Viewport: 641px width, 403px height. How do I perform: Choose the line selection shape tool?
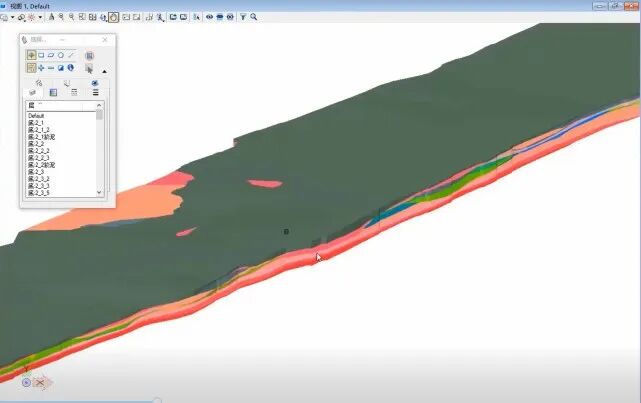71,55
